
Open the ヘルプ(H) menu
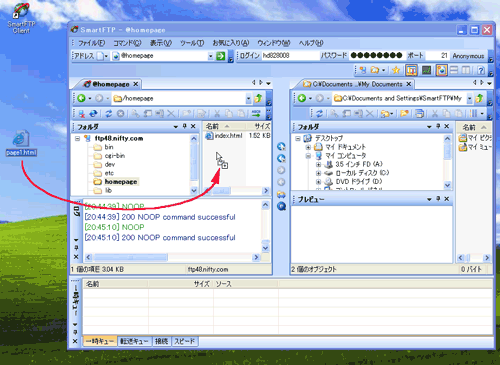click(311, 43)
